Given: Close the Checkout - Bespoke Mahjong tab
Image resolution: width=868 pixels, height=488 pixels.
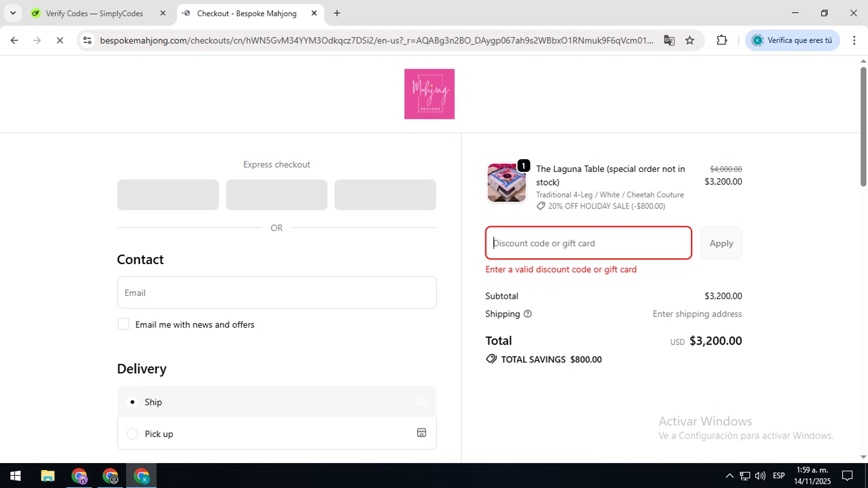Looking at the screenshot, I should 314,13.
